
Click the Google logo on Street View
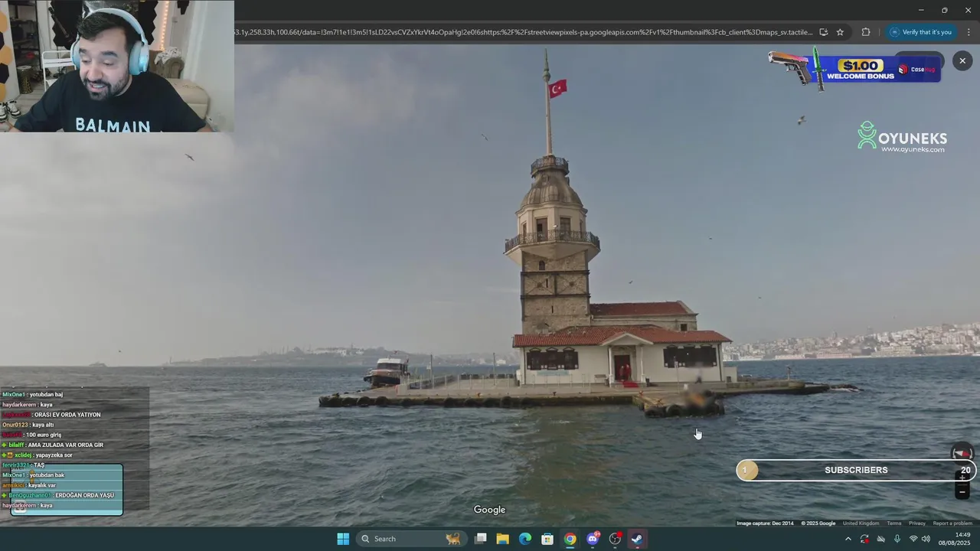[489, 510]
